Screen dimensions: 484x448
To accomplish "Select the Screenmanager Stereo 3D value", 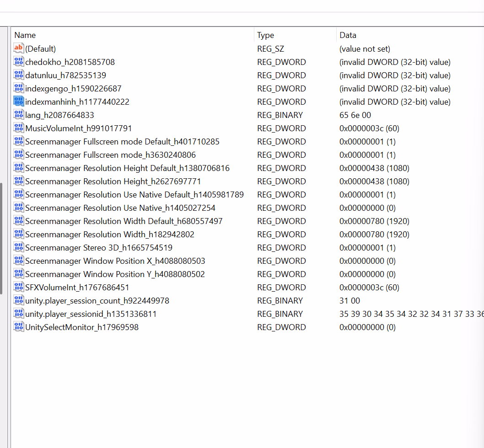I will (99, 248).
